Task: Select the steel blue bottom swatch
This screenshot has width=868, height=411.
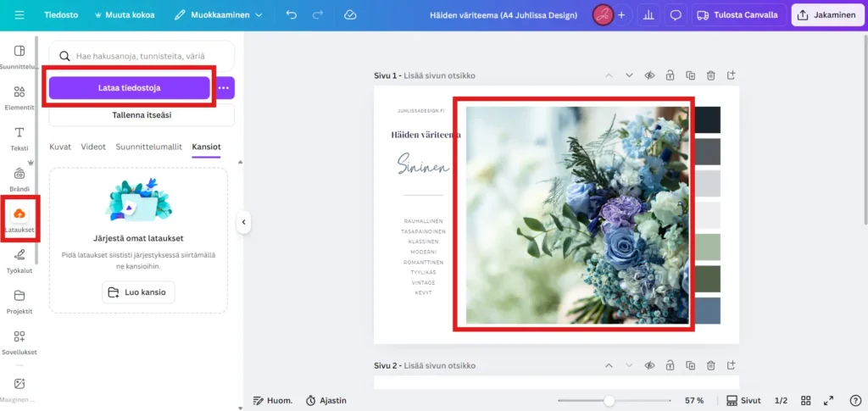Action: point(708,310)
